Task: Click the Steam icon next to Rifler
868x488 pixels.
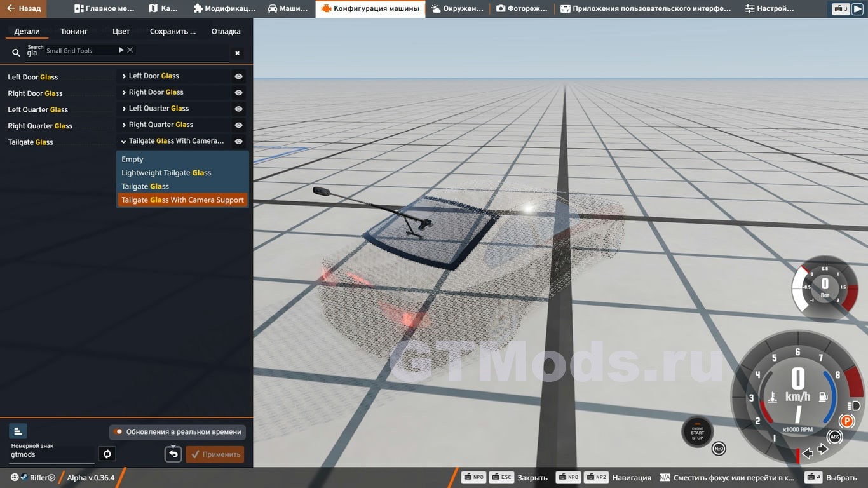Action: 24,478
